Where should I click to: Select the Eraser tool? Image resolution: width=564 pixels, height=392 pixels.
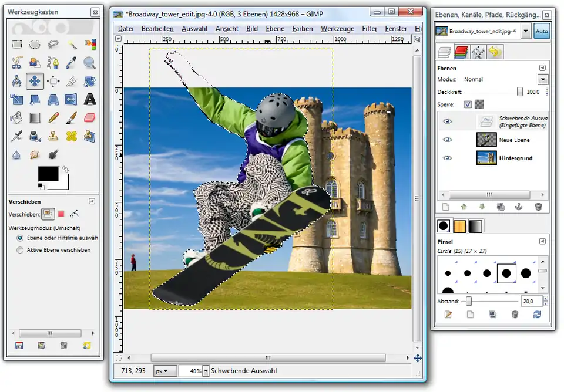click(x=90, y=118)
